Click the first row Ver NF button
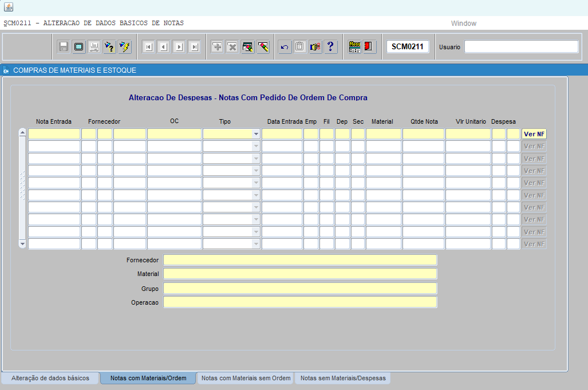This screenshot has width=588, height=390. click(x=534, y=134)
